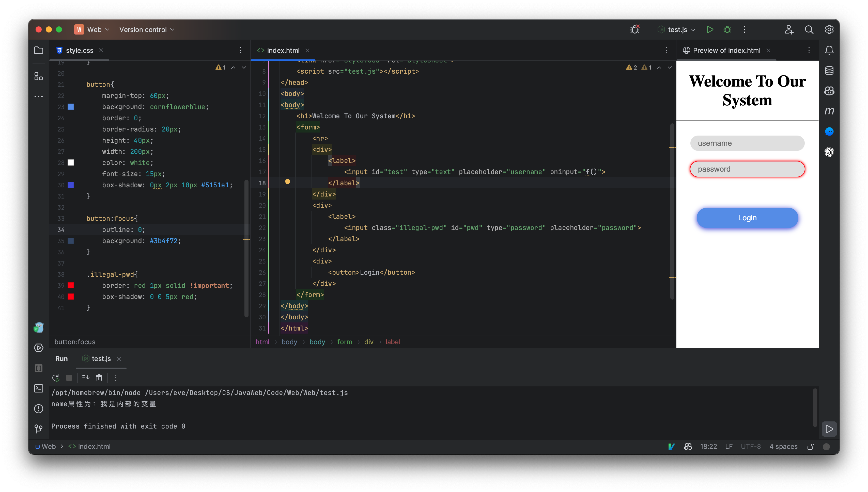
Task: Open Search Everywhere magnifier
Action: pos(809,30)
